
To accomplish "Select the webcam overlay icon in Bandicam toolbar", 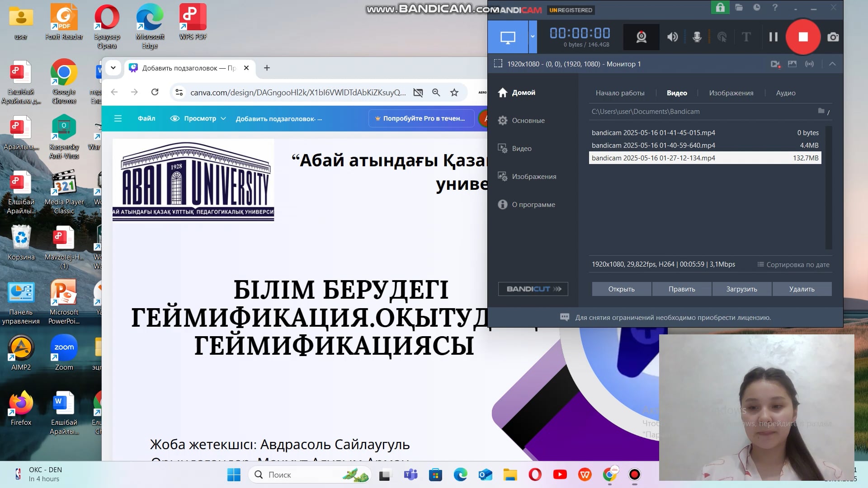I will 641,37.
